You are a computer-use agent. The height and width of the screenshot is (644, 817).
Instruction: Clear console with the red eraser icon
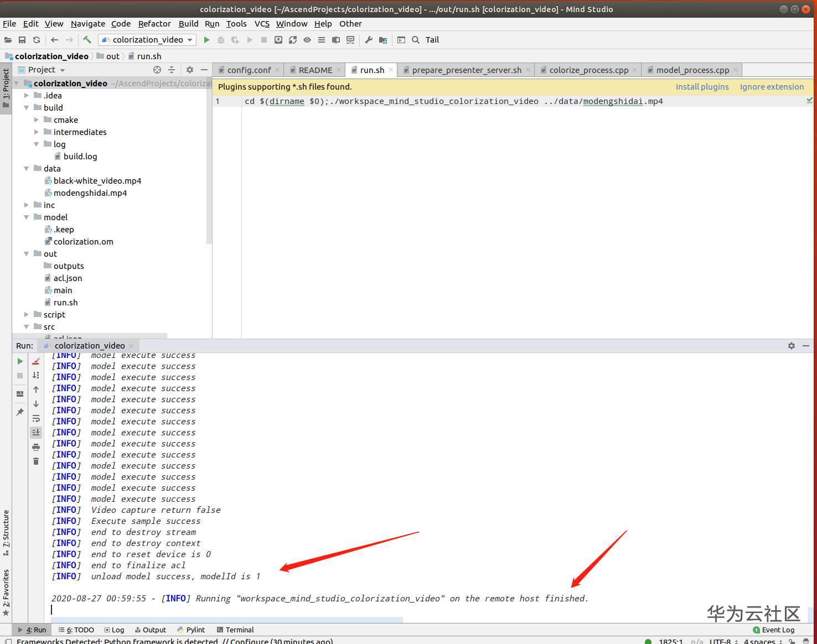(x=36, y=361)
